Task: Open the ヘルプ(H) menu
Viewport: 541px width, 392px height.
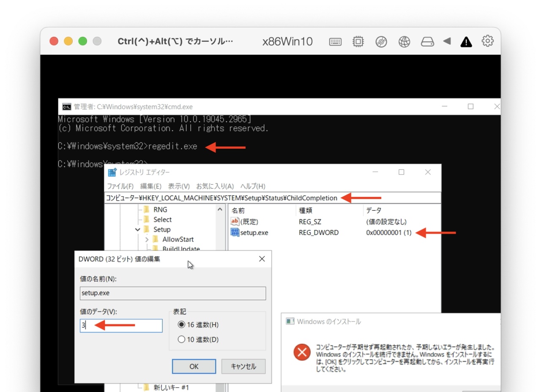Action: tap(253, 186)
